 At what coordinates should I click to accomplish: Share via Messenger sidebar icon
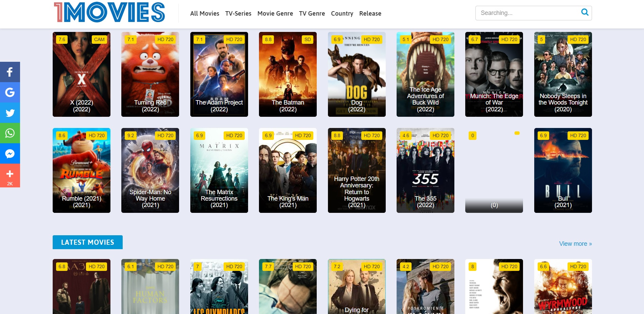[x=10, y=153]
